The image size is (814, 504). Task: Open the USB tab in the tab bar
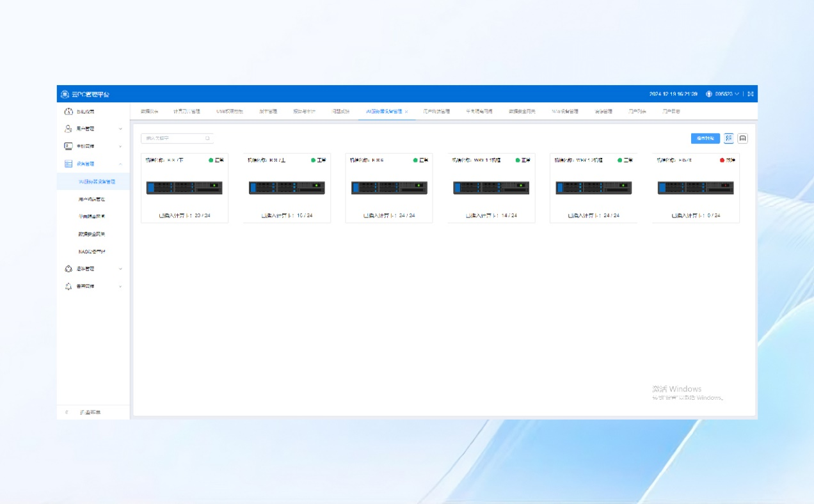230,111
